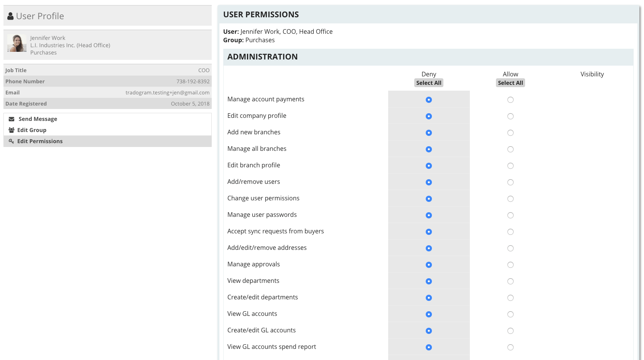
Task: Allow Manage approvals permission
Action: [511, 264]
